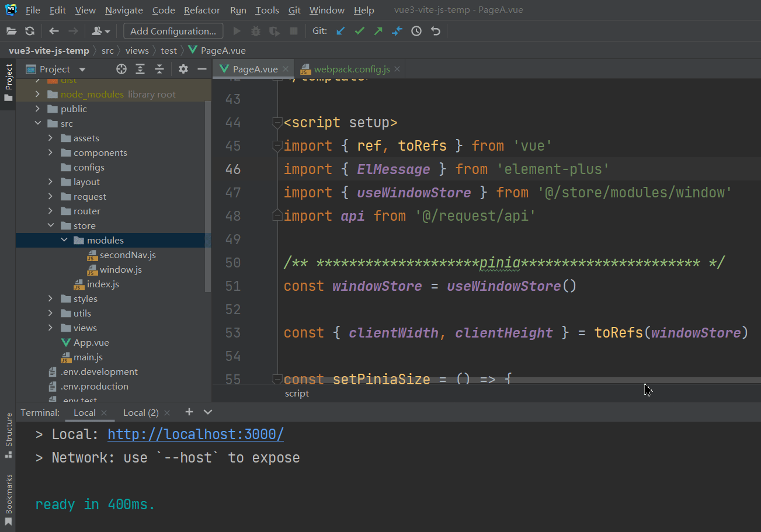
Task: Click the Synchronize refresh icon in toolbar
Action: 30,31
